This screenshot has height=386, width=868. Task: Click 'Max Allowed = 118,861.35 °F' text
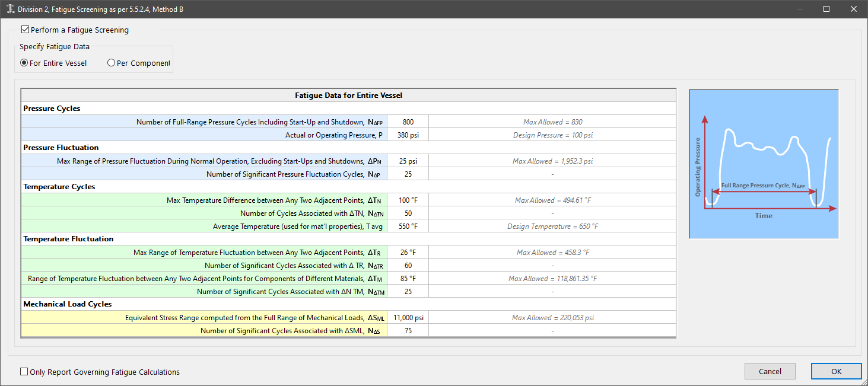[552, 278]
